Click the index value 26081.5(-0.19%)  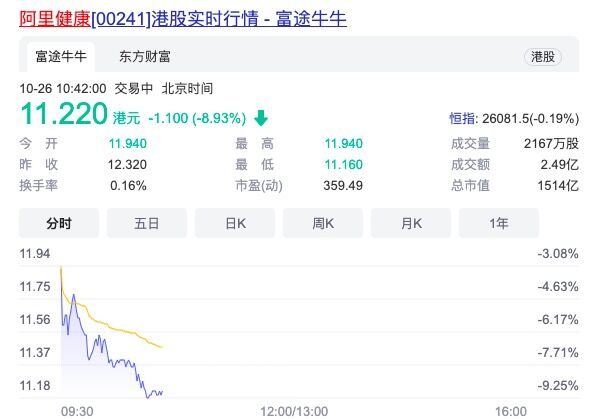[530, 119]
